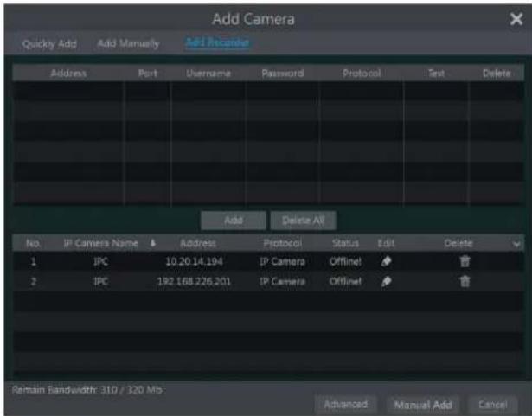Close the Add Camera dialog
The image size is (532, 416).
516,19
